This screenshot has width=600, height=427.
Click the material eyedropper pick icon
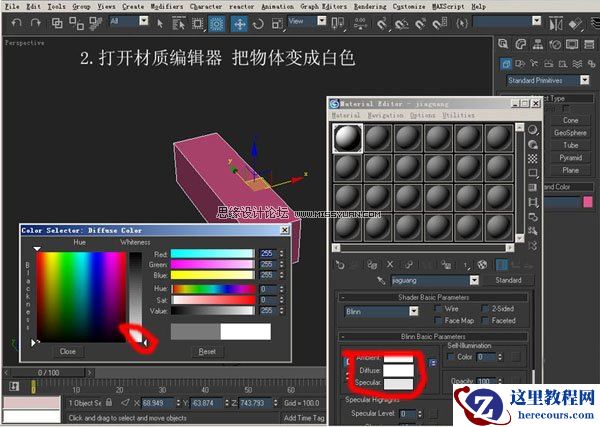point(381,280)
